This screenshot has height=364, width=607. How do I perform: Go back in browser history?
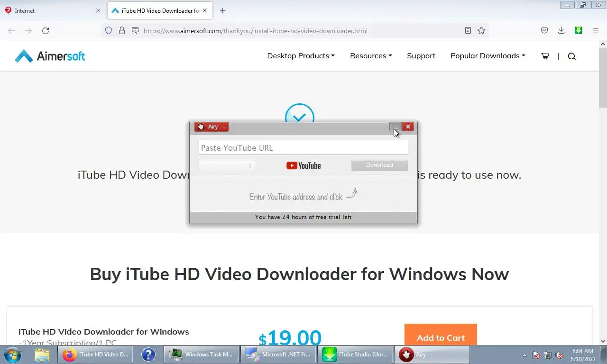click(x=11, y=31)
